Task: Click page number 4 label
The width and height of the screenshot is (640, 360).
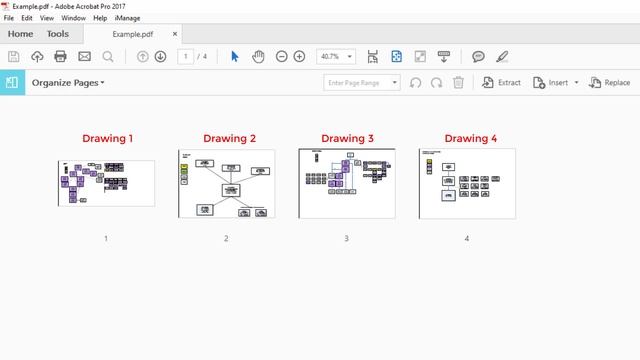Action: point(467,238)
